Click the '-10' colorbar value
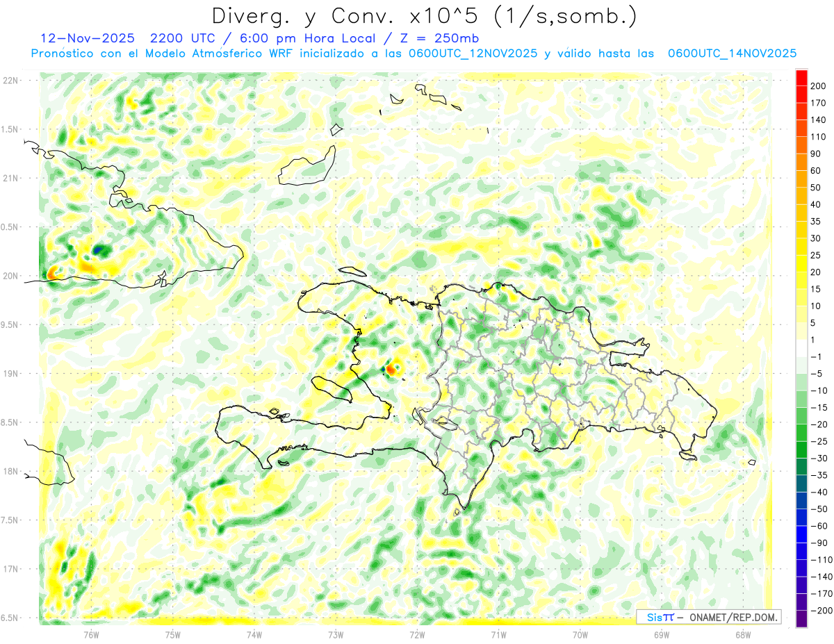The width and height of the screenshot is (834, 644). pyautogui.click(x=819, y=390)
